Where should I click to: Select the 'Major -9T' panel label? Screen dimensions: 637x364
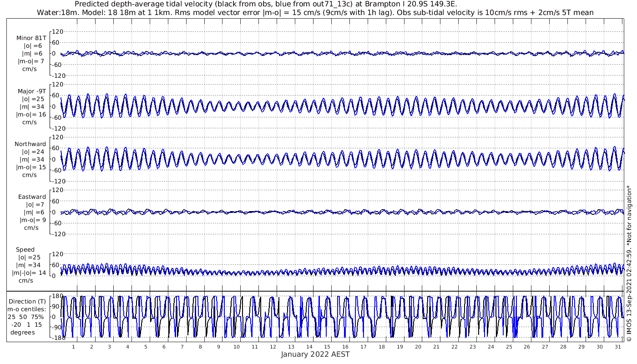(x=31, y=91)
